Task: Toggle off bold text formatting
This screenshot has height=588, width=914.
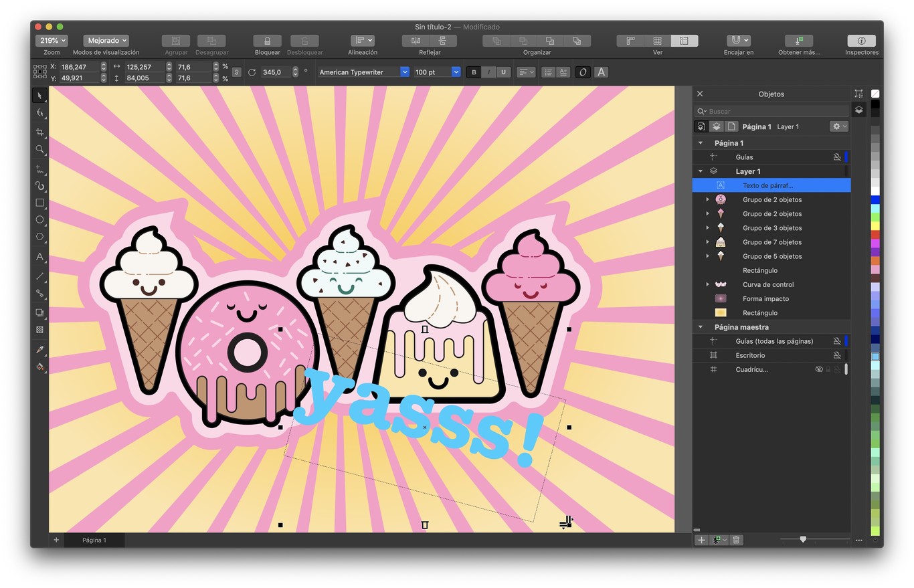Action: pyautogui.click(x=473, y=72)
